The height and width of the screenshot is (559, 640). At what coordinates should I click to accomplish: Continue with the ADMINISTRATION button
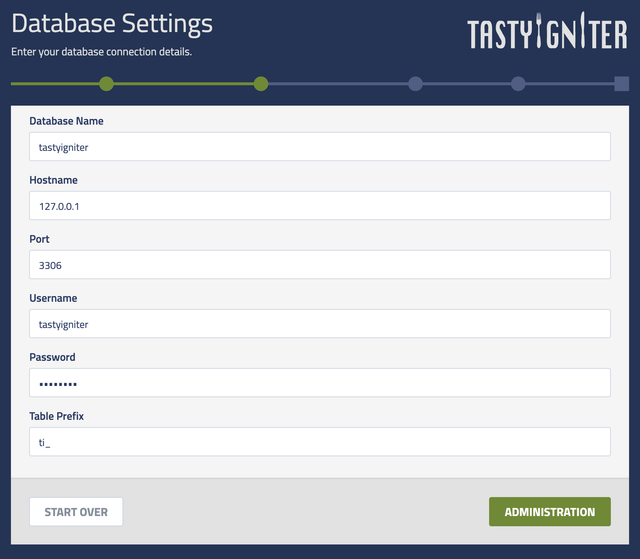coord(550,512)
